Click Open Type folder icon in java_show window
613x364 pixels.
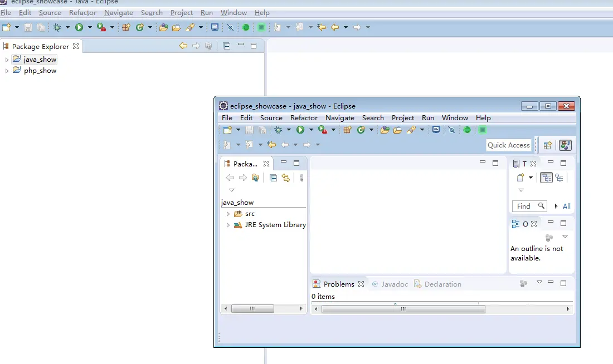coord(385,130)
